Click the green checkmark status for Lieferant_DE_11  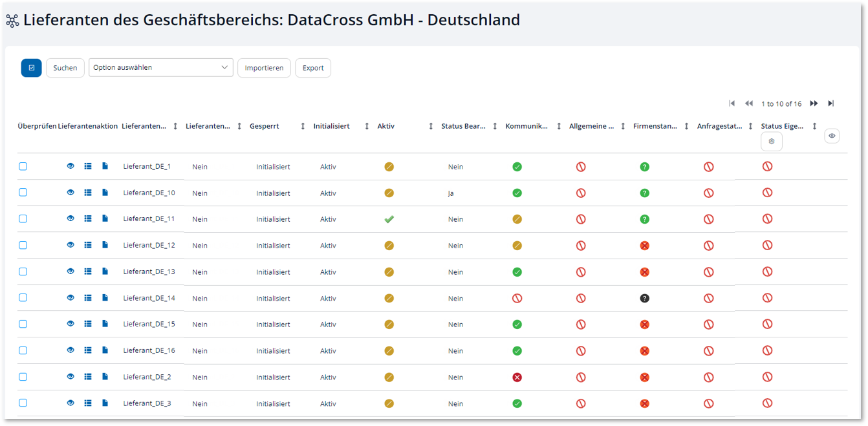click(x=389, y=219)
